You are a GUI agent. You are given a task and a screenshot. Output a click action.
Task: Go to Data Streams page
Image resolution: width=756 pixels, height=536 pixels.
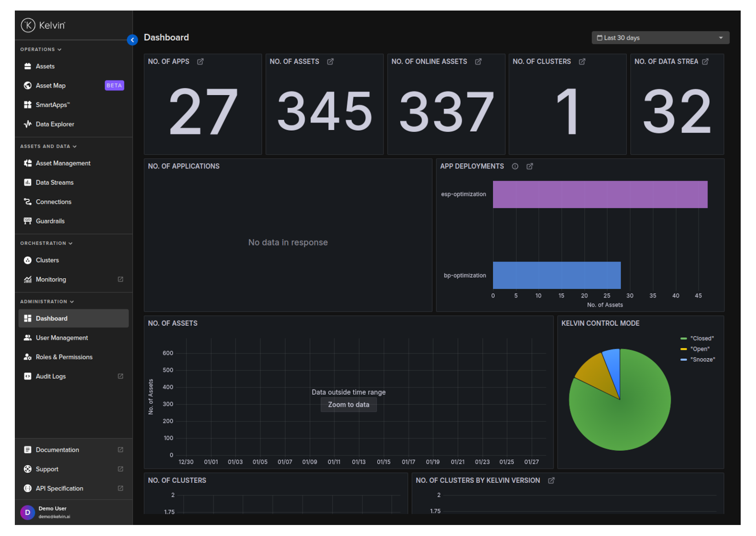55,182
